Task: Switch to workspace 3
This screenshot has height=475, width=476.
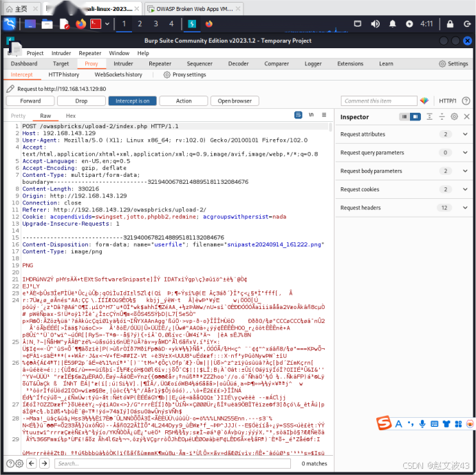Action: pyautogui.click(x=155, y=23)
